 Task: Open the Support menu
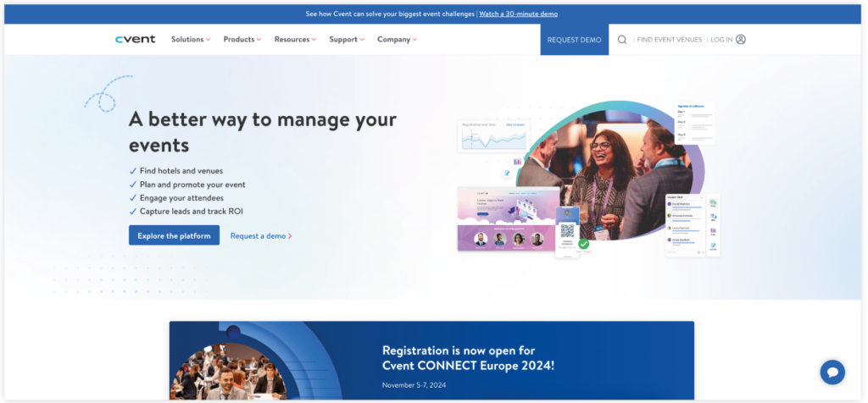[347, 39]
